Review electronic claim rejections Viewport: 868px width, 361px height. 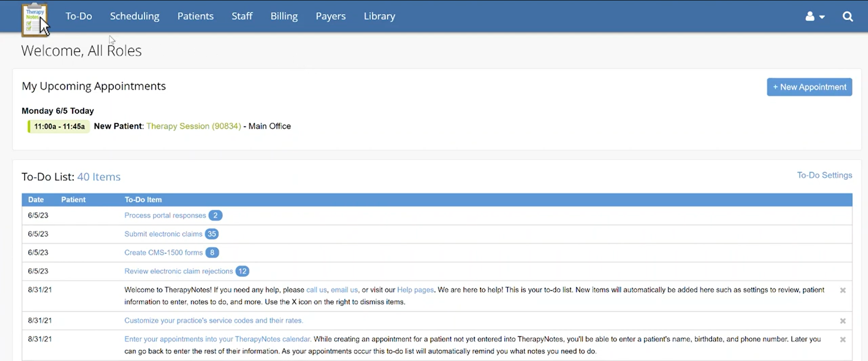coord(179,271)
